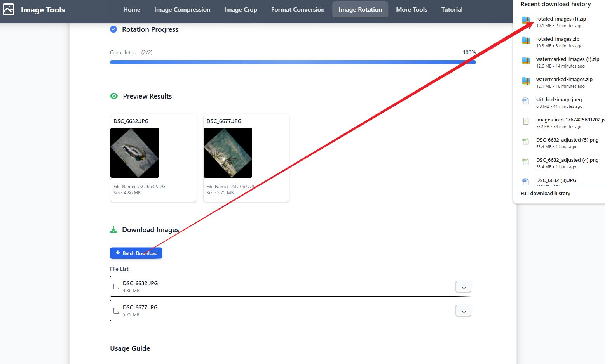The image size is (605, 364).
Task: Click the Batch Download button
Action: coord(136,253)
